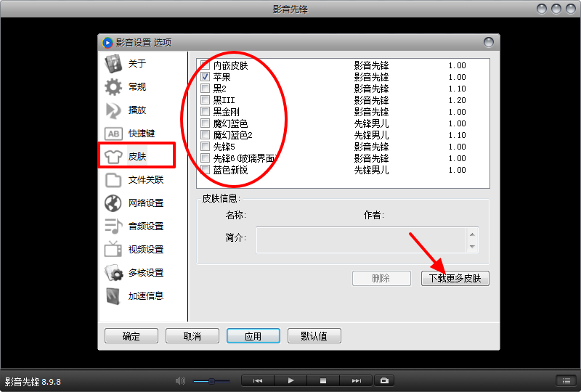Viewport: 581px width, 392px height.
Task: Select the 文件关联 menu label
Action: [146, 180]
